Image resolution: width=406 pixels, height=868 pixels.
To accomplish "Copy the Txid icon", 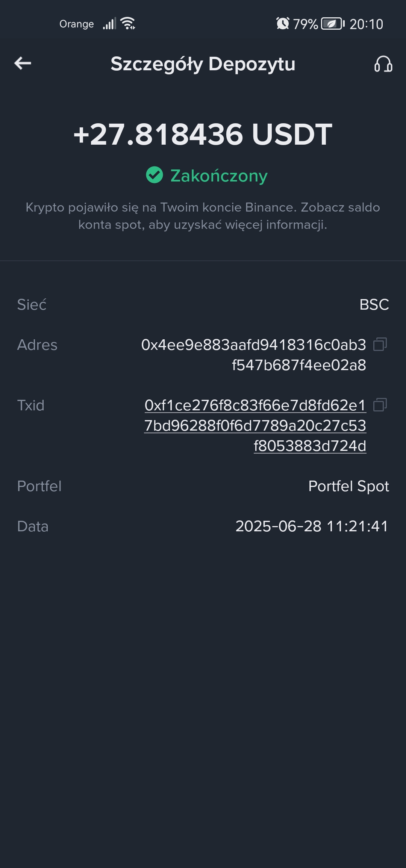I will tap(380, 405).
